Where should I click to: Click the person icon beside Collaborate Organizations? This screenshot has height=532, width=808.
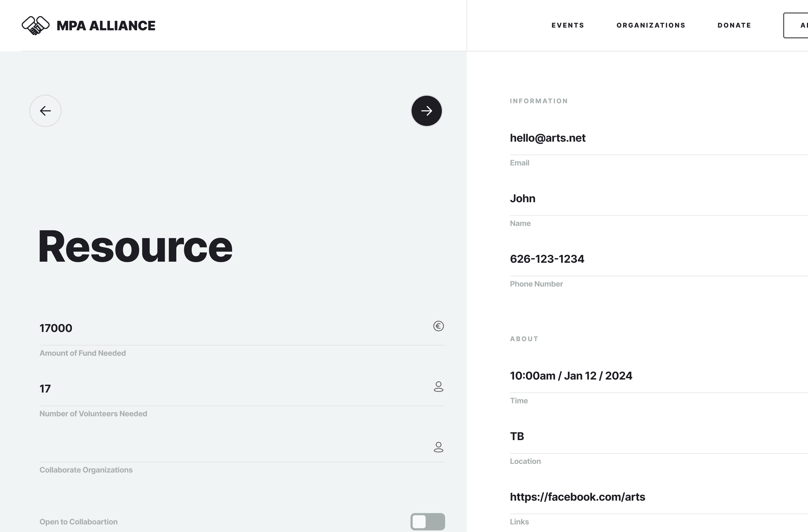(438, 447)
